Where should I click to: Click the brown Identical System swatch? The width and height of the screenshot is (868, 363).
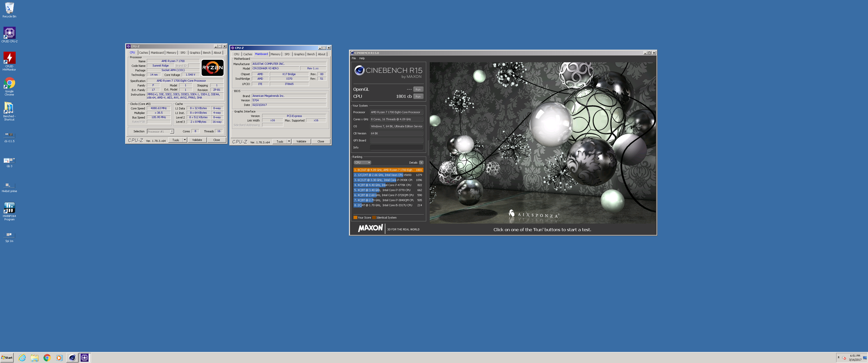click(374, 218)
